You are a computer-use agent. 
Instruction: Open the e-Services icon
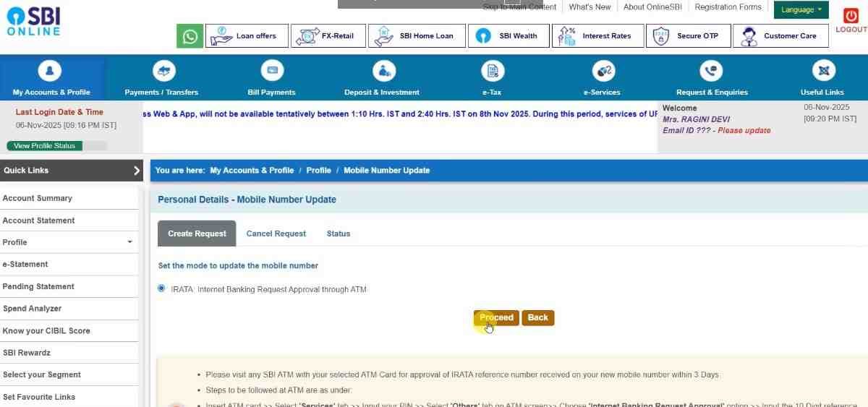pyautogui.click(x=603, y=71)
